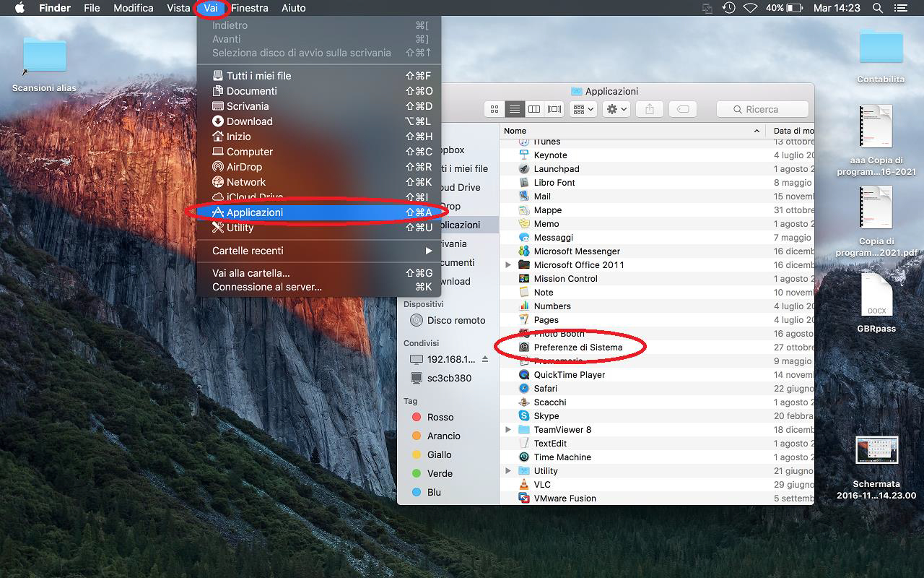Select the VLC app icon
This screenshot has height=578, width=924.
point(524,485)
